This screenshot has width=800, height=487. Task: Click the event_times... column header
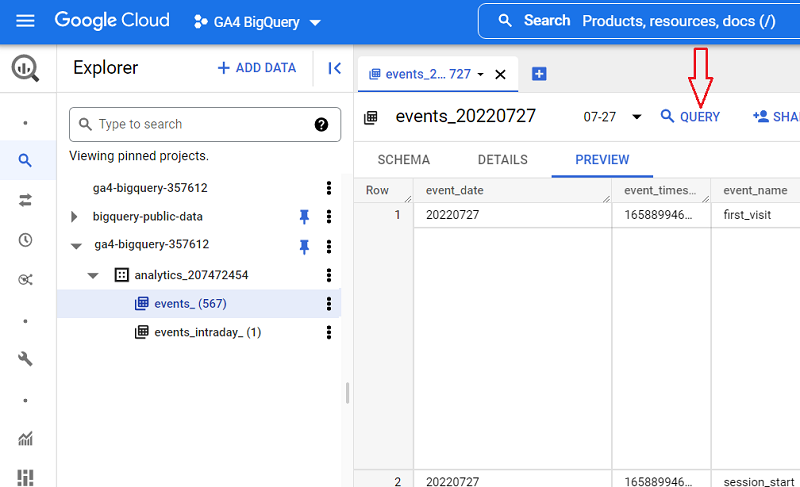tap(661, 191)
